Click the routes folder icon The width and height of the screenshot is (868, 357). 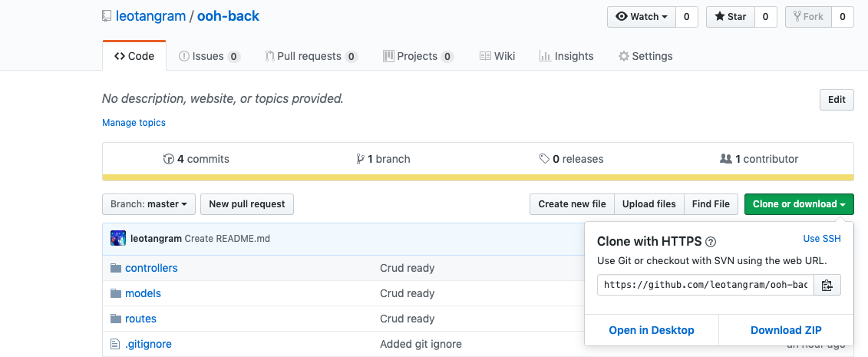(116, 319)
